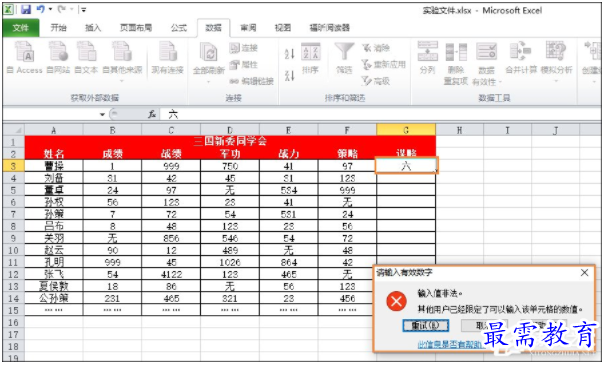Click cell containing 4122
The height and width of the screenshot is (366, 605).
click(171, 274)
